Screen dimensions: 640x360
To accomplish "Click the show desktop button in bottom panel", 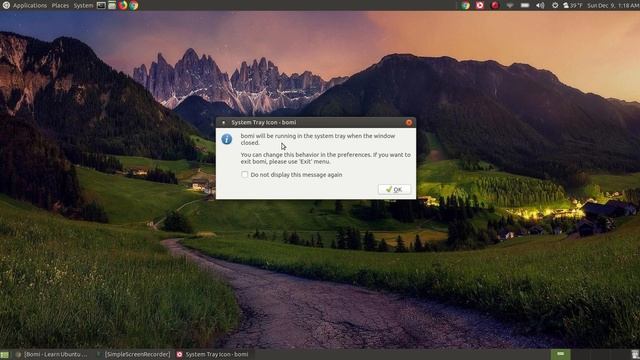I will coord(4,354).
